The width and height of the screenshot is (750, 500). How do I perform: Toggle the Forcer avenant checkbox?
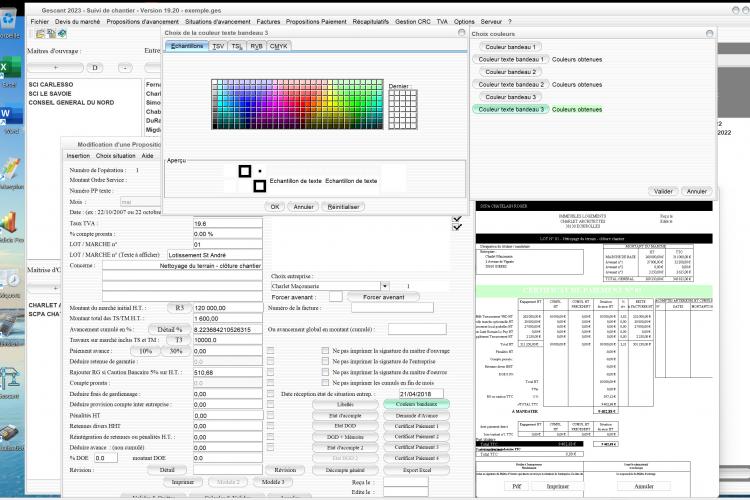pos(336,297)
